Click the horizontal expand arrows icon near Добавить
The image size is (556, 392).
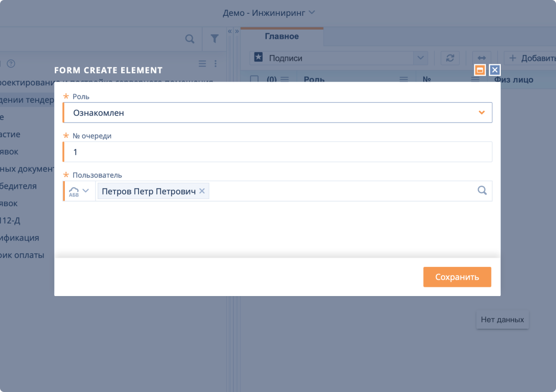481,58
